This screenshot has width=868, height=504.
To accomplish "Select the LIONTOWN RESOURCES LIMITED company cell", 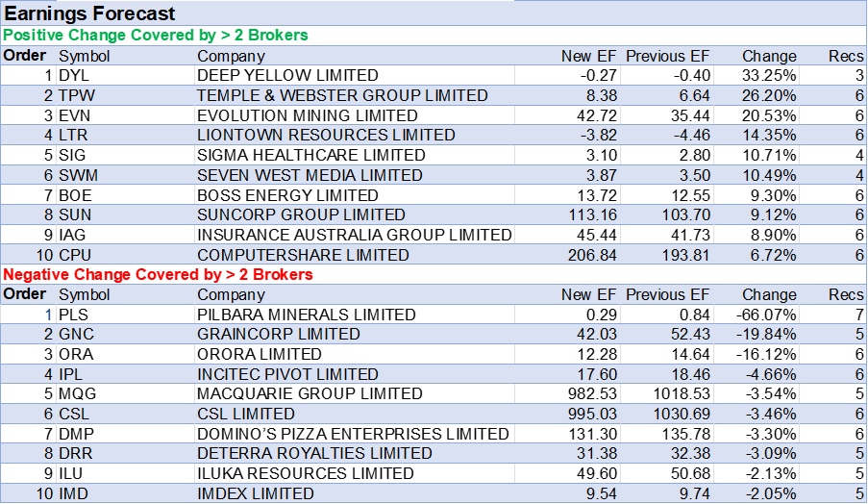I will tap(326, 135).
